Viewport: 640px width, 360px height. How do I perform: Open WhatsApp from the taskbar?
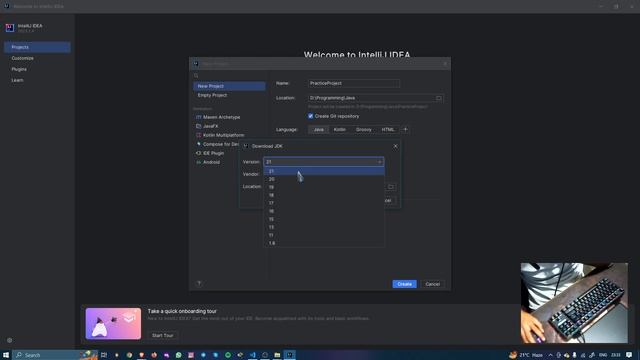point(178,355)
